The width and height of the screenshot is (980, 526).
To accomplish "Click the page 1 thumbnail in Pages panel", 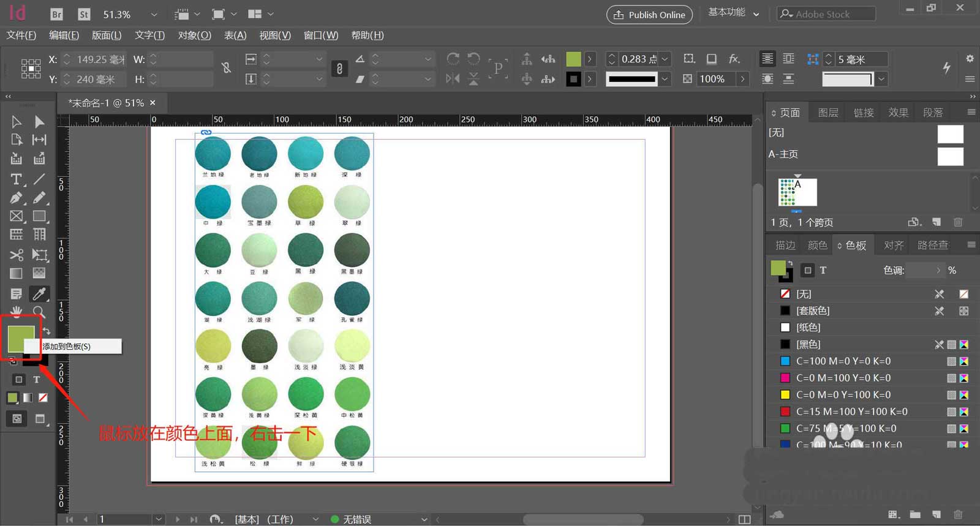I will 797,192.
